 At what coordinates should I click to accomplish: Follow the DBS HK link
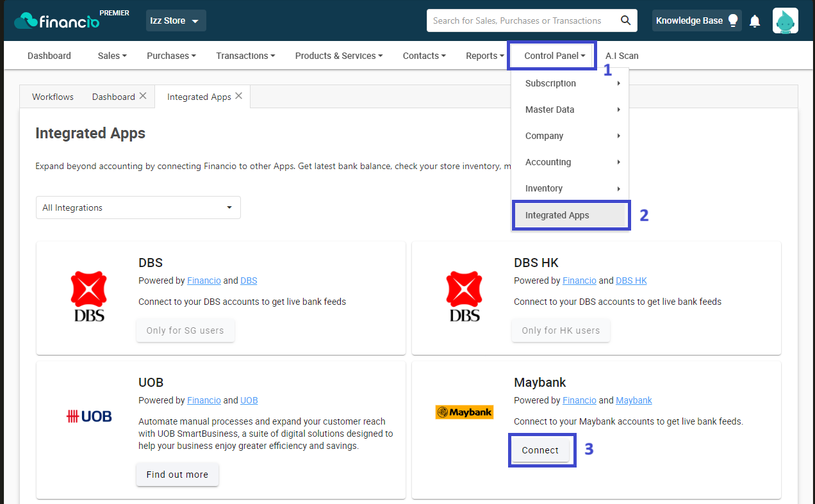[x=631, y=280]
